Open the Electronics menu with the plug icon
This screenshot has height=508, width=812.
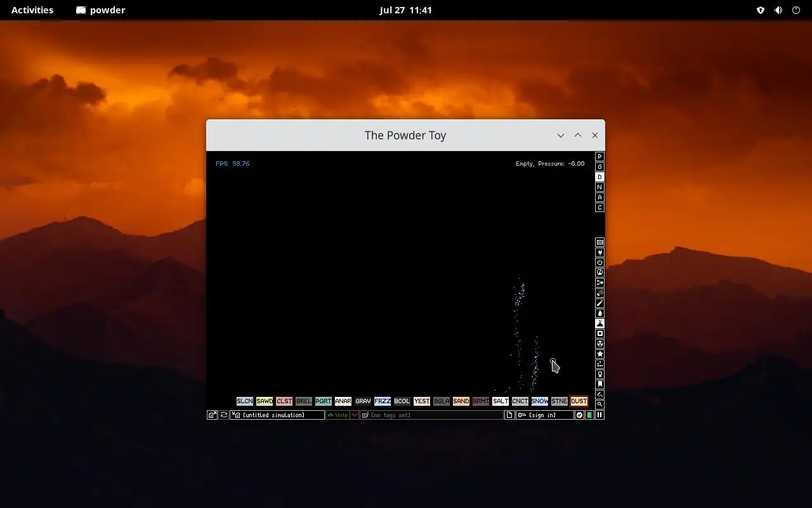tap(599, 253)
